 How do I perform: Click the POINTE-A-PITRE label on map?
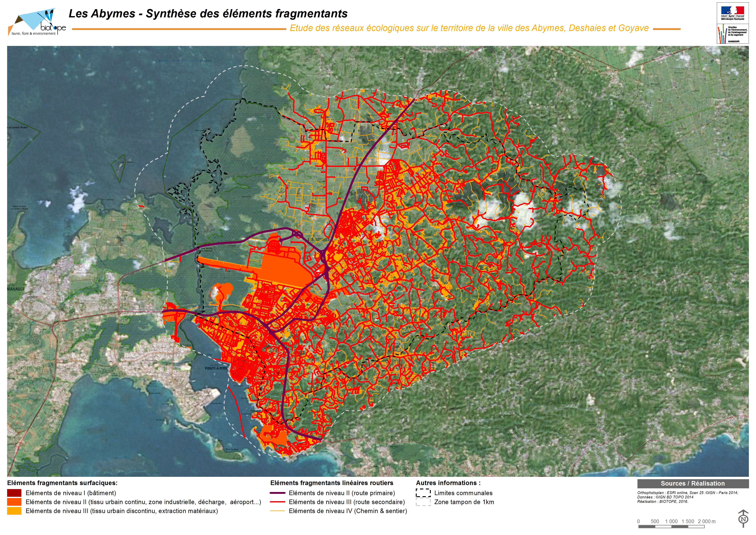coord(216,368)
